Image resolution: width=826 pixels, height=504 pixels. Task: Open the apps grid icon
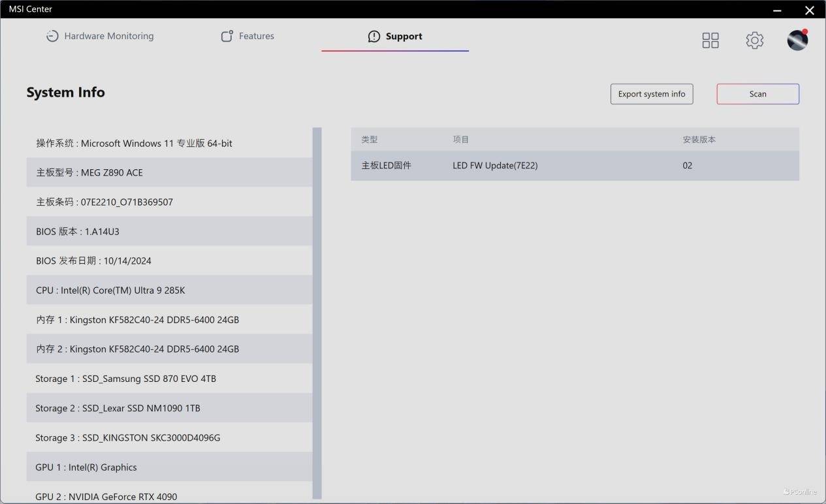pos(710,40)
